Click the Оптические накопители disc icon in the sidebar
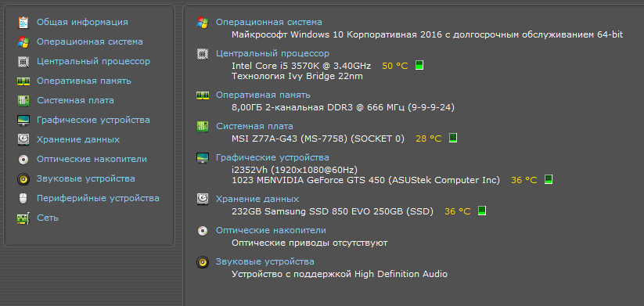This screenshot has width=644, height=306. (23, 160)
